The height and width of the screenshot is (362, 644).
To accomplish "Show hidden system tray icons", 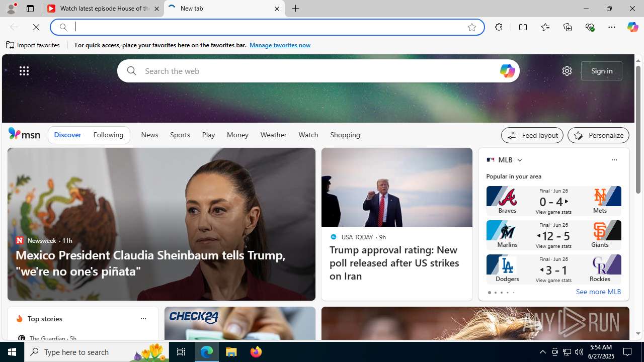I will (542, 352).
